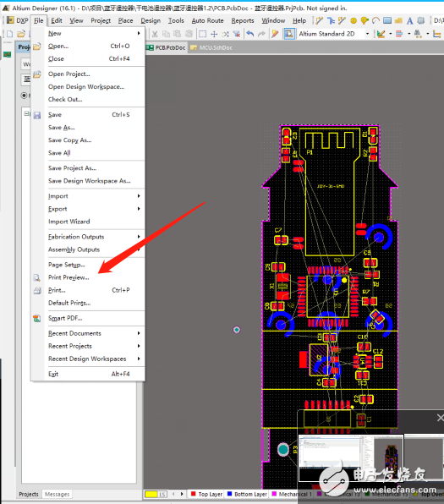Open the align tools dropdown arrow
This screenshot has width=444, height=504.
pos(409,34)
